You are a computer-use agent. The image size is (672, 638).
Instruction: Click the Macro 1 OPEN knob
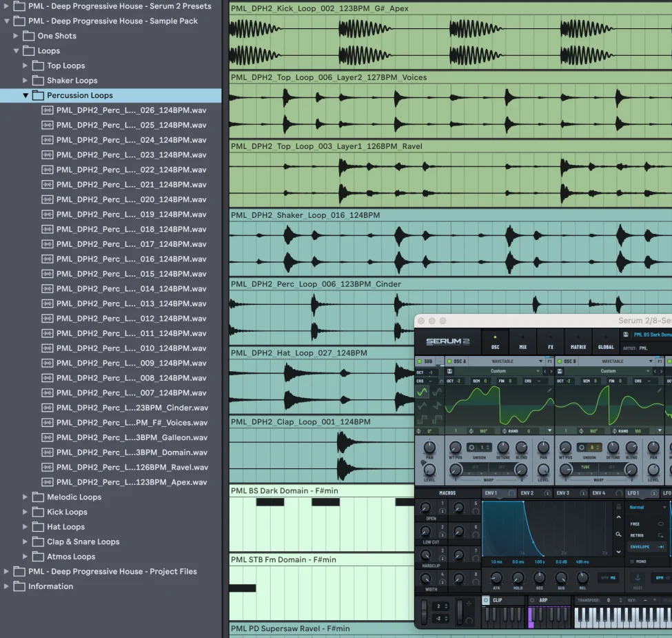pyautogui.click(x=425, y=508)
